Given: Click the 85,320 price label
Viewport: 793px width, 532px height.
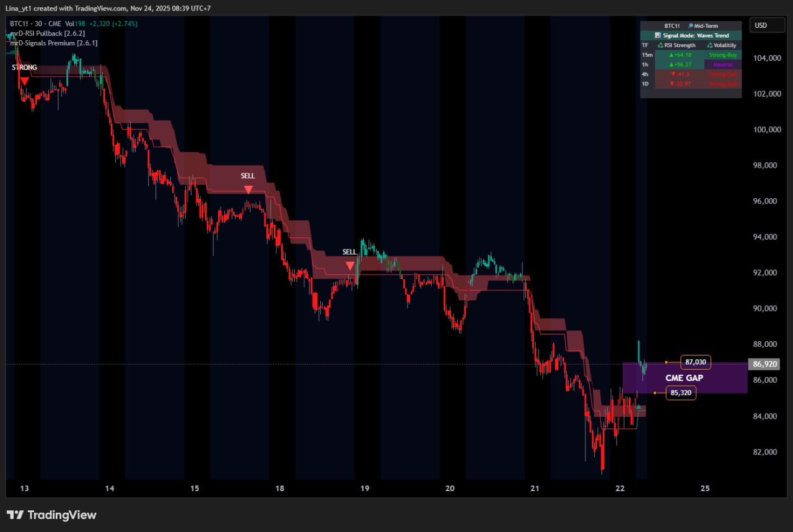Looking at the screenshot, I should coord(681,392).
